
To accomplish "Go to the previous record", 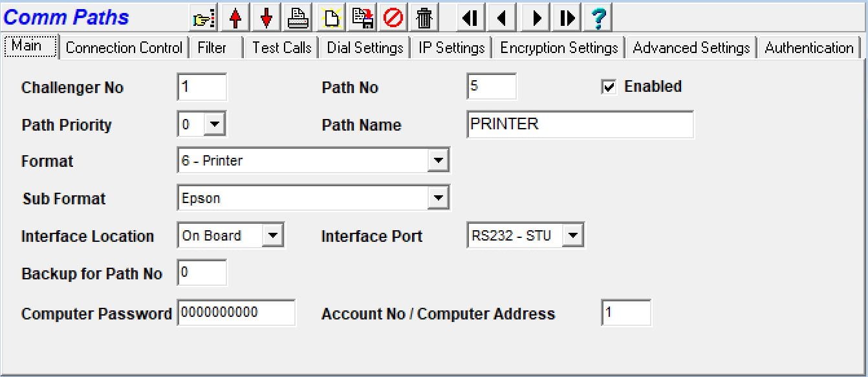I will (x=501, y=17).
